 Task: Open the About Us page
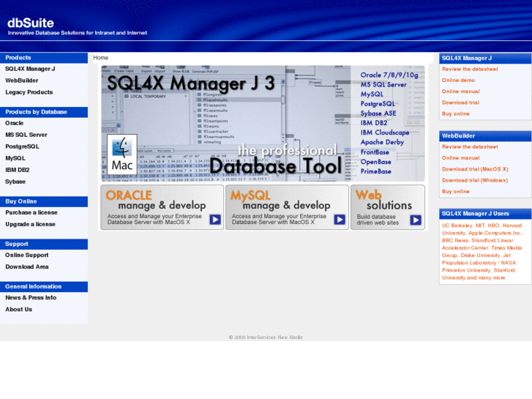click(19, 310)
